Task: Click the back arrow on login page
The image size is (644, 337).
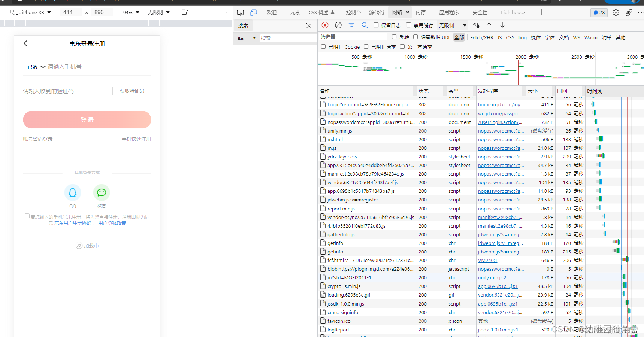Action: [25, 43]
